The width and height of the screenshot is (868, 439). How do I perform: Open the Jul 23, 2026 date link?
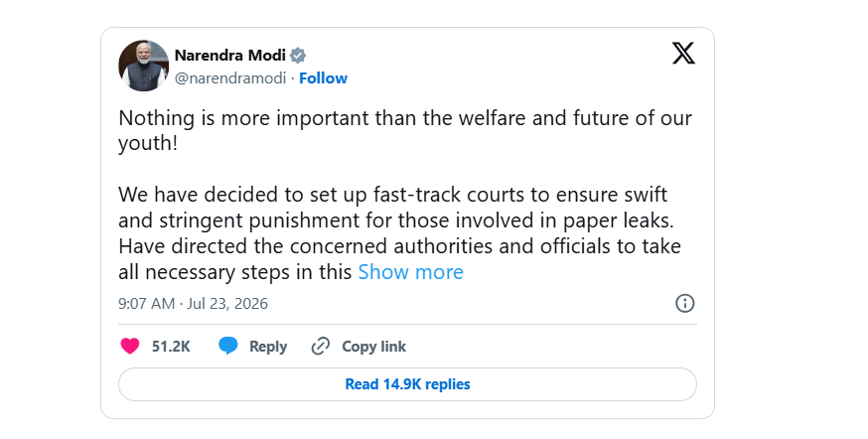point(227,303)
